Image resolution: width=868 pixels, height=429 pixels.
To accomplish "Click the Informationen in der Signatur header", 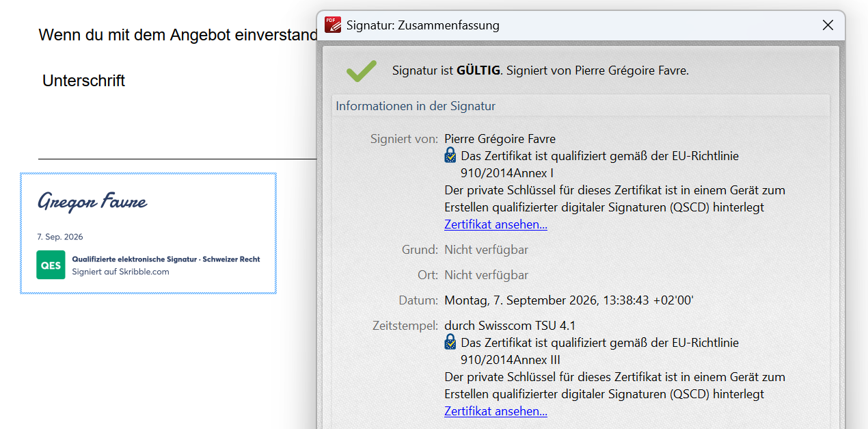I will point(416,106).
